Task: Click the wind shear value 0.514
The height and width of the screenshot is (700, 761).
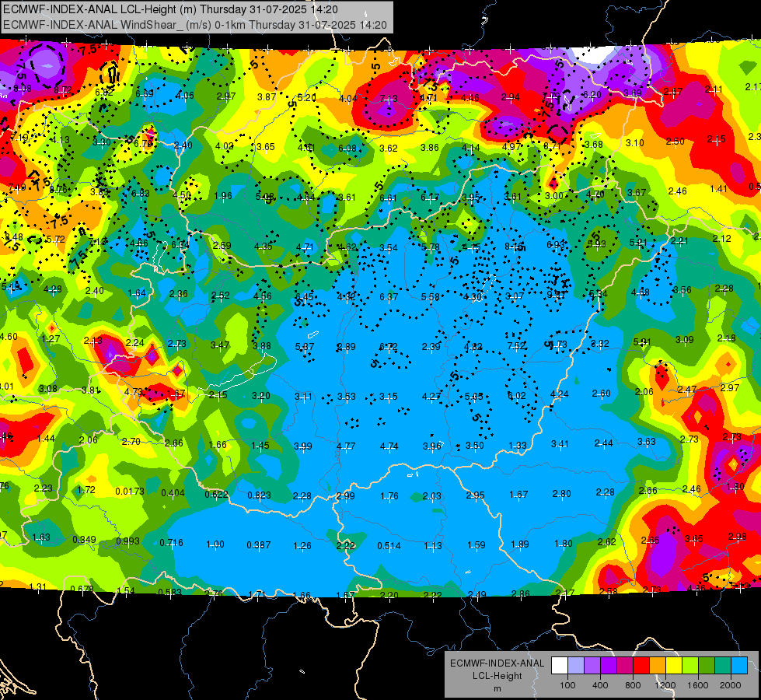Action: [389, 545]
